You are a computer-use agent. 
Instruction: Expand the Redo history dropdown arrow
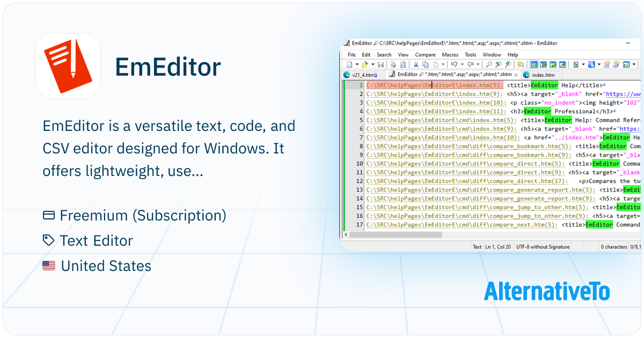pyautogui.click(x=478, y=64)
